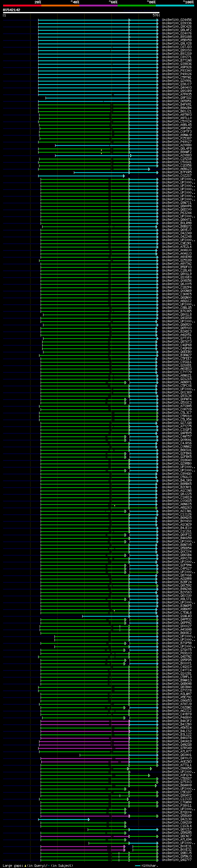Select hit label UniRef100_Q38JI7
Image resolution: width=197 pixels, height=868 pixels.
coord(177,84)
